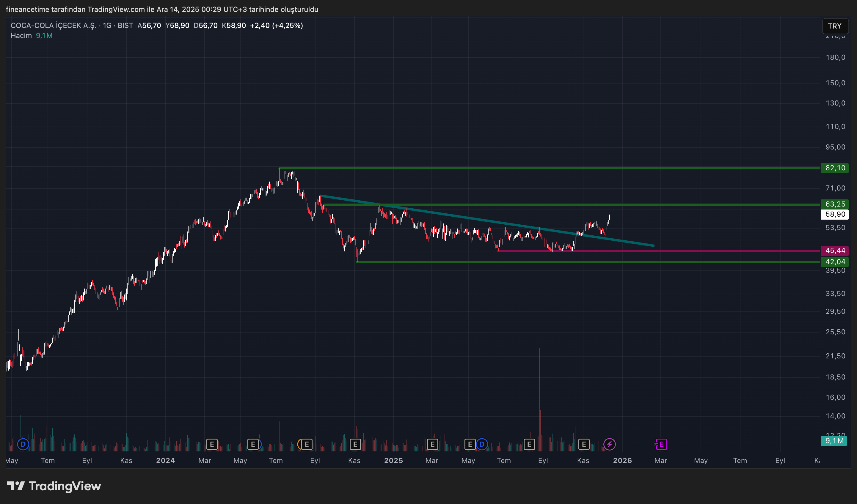Click the Hacim volume indicator label
Image resolution: width=857 pixels, height=504 pixels.
click(x=21, y=36)
